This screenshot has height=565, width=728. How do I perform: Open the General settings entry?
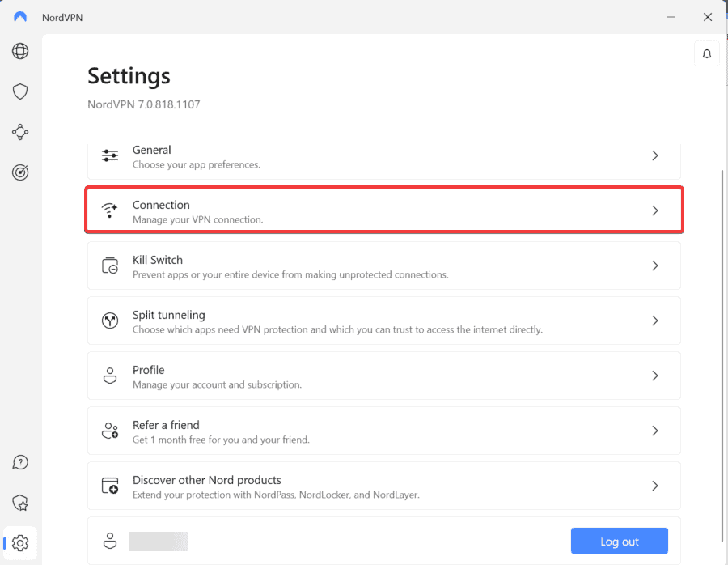384,155
